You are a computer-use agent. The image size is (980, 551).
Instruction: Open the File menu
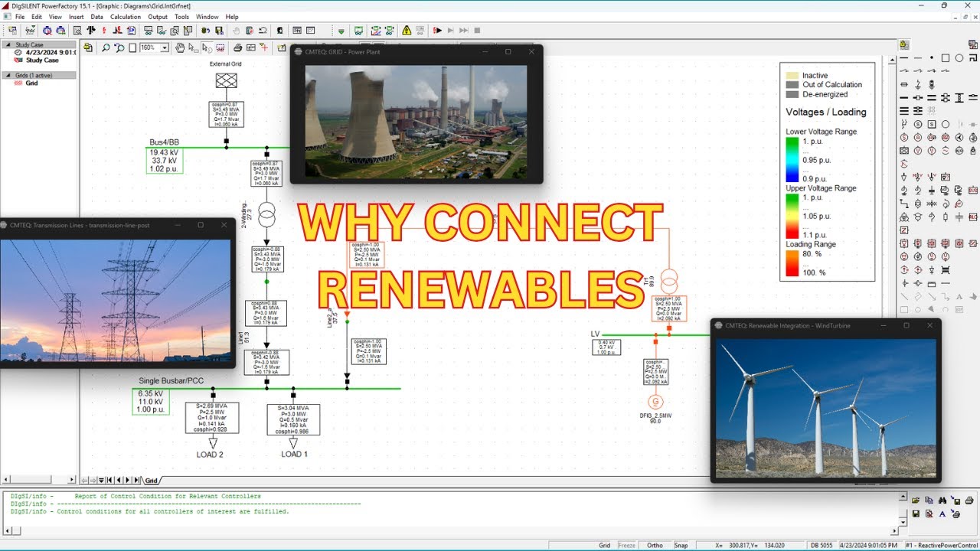tap(20, 17)
